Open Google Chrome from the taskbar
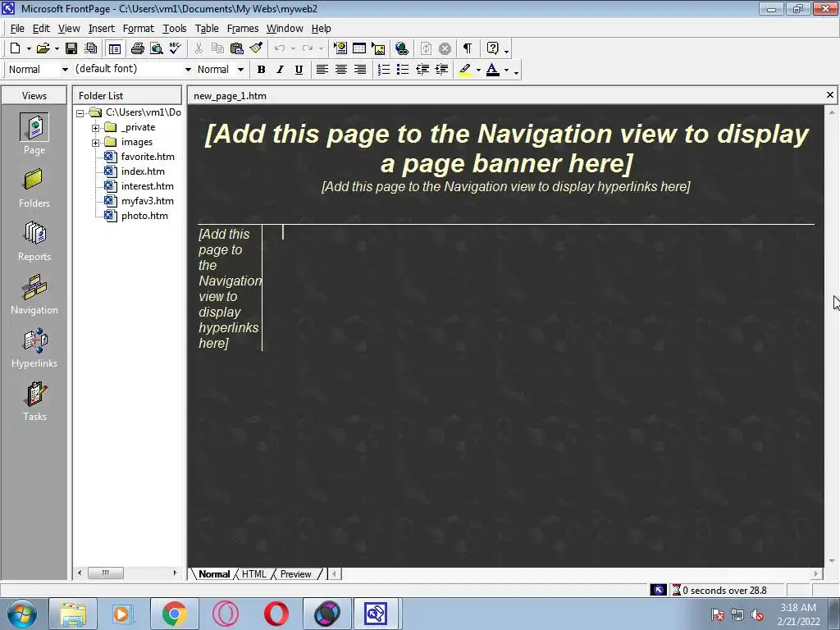The width and height of the screenshot is (840, 630). (174, 614)
